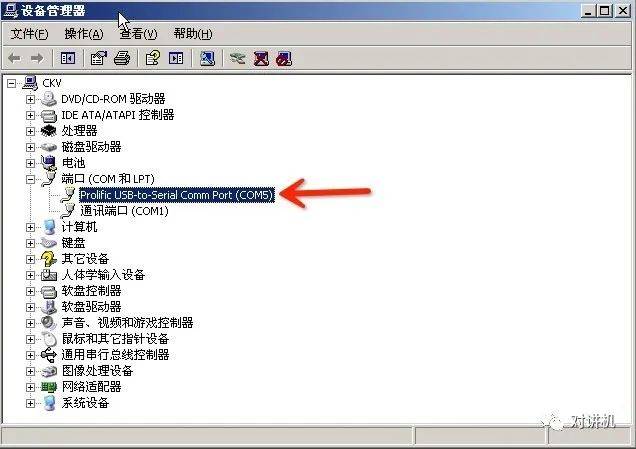Select 通讯端口 (COM1) device
Image resolution: width=636 pixels, height=449 pixels.
pos(124,211)
